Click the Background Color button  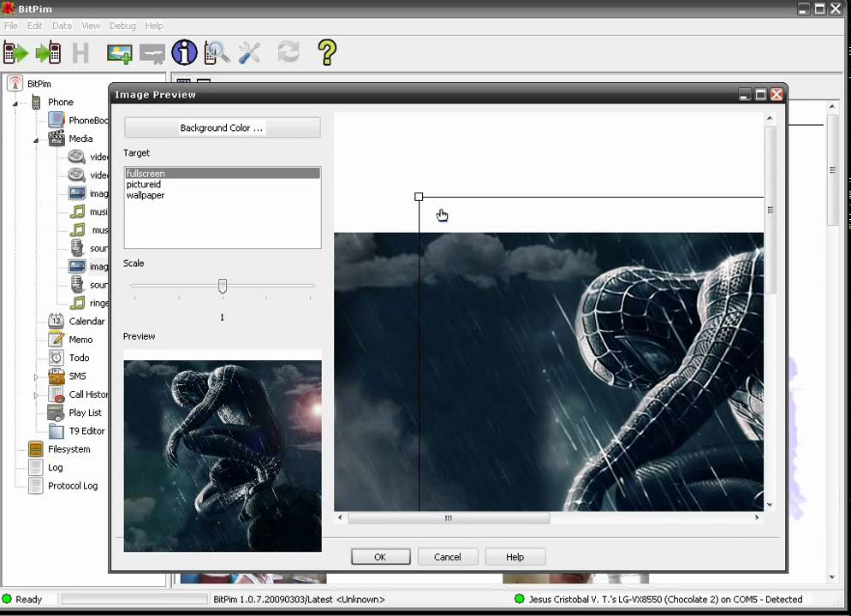pyautogui.click(x=223, y=128)
